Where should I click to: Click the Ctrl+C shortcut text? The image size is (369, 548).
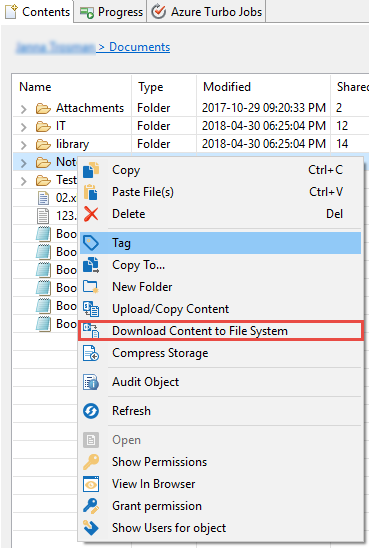(325, 170)
